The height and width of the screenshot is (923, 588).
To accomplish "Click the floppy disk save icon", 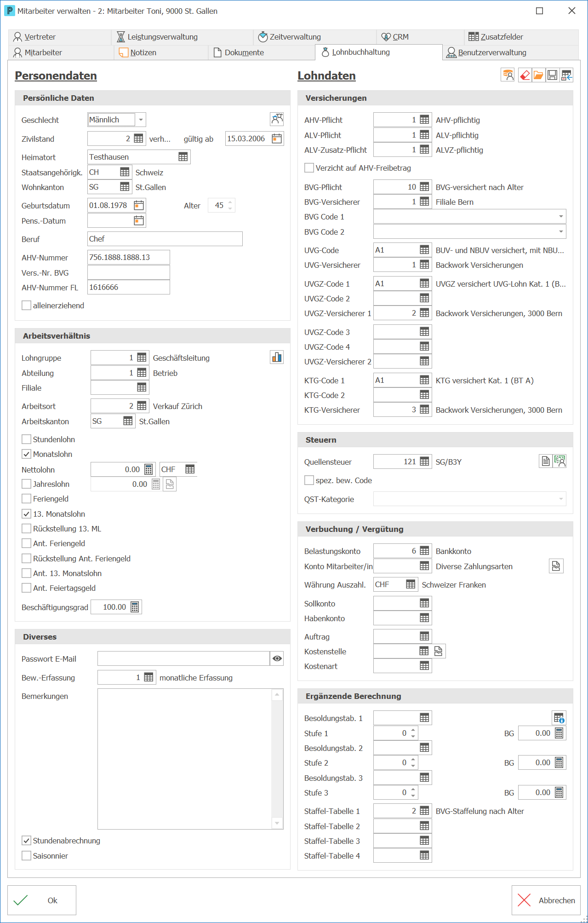I will [552, 75].
